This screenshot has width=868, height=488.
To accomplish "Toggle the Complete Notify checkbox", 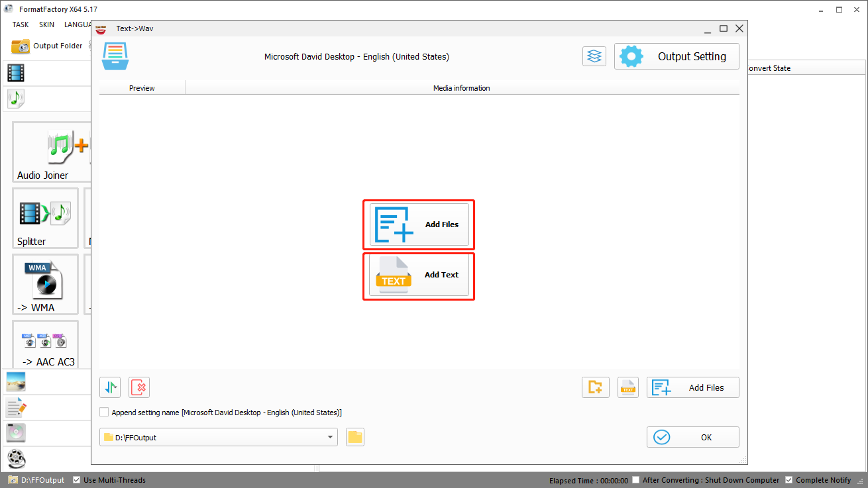I will tap(789, 480).
